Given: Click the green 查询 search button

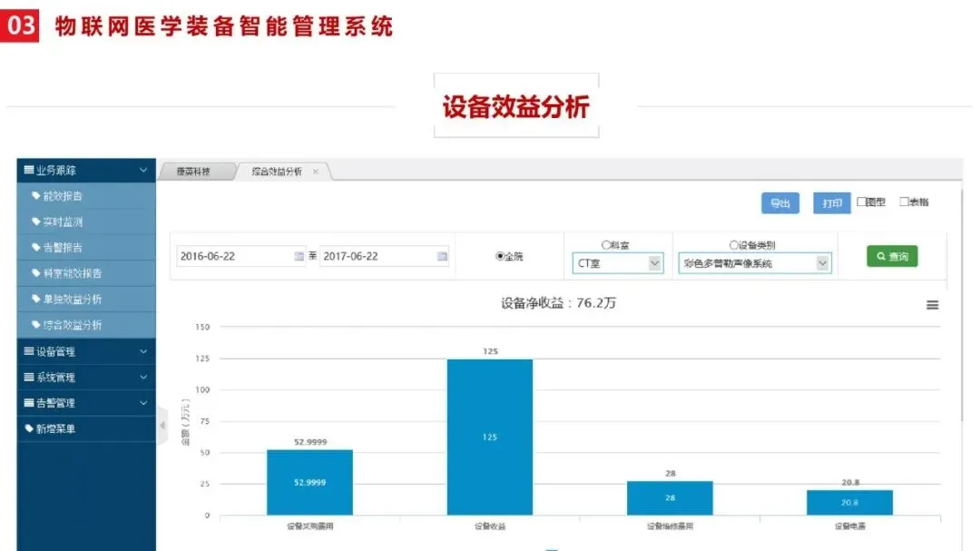Looking at the screenshot, I should coord(892,256).
